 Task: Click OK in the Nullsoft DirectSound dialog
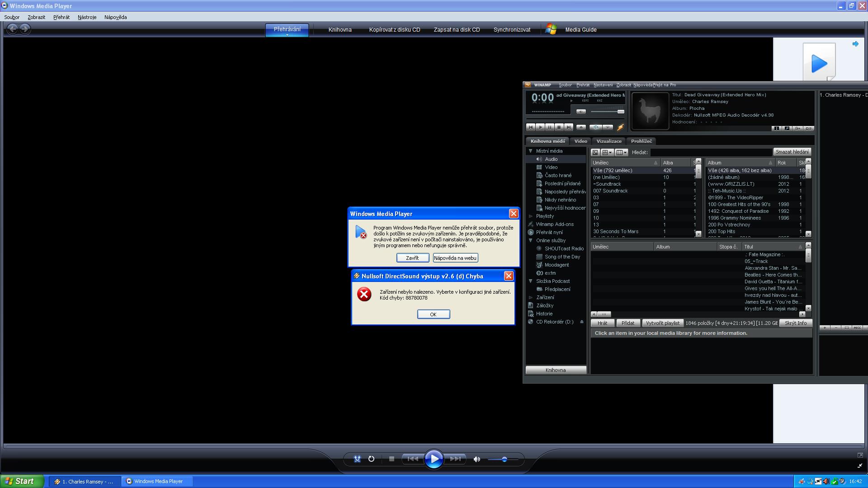coord(433,314)
